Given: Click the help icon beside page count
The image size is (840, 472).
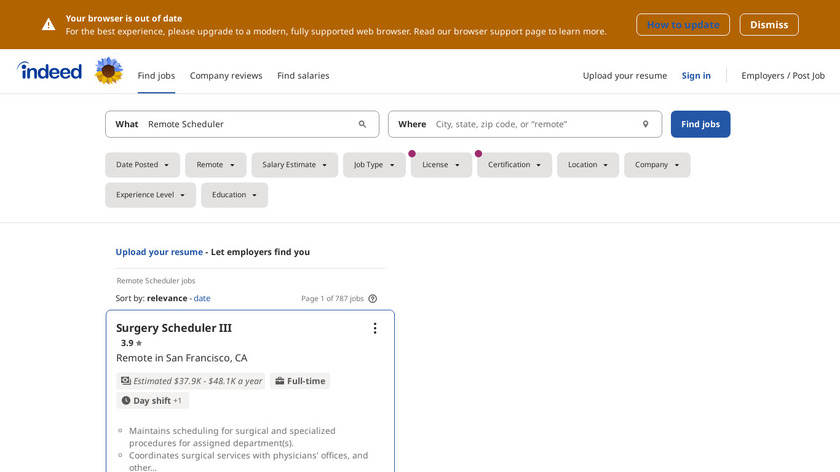Looking at the screenshot, I should (x=373, y=298).
